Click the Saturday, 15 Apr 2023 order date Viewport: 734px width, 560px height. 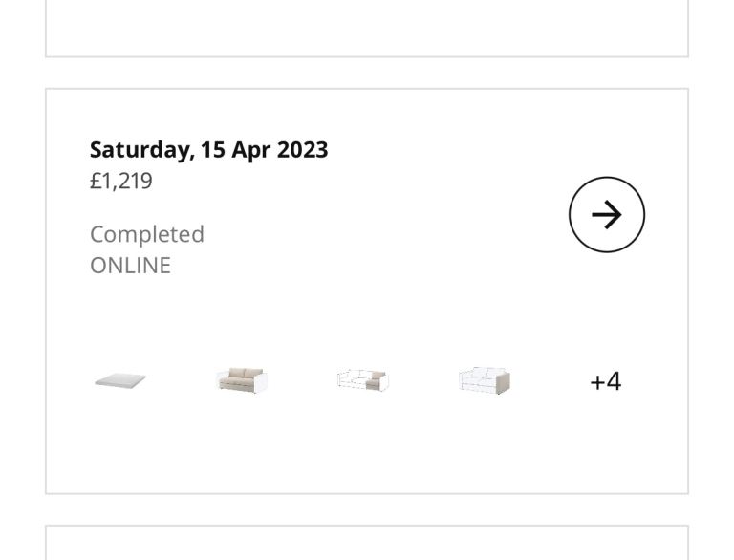click(208, 150)
